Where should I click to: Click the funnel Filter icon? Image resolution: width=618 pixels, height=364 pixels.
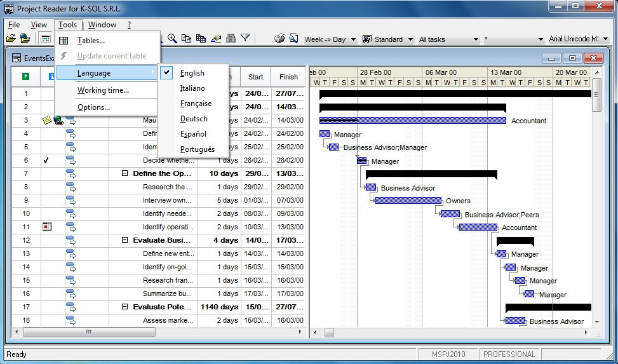245,38
